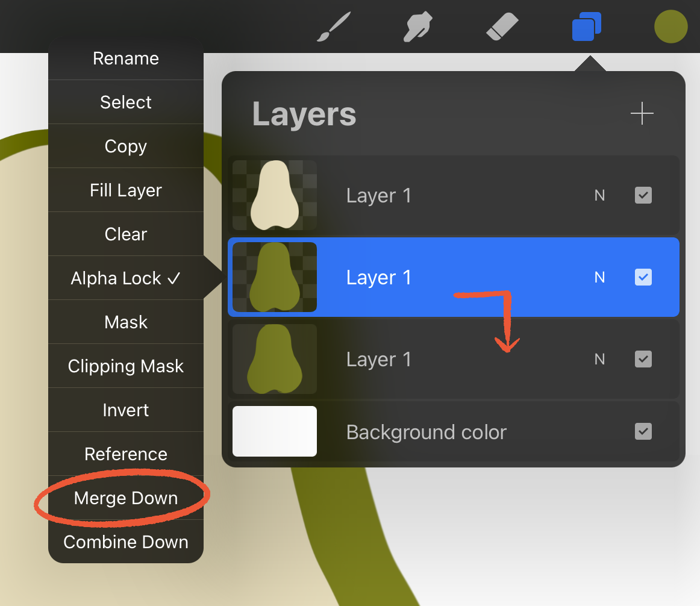
Task: Close the Layers panel via layers icon
Action: [x=587, y=27]
